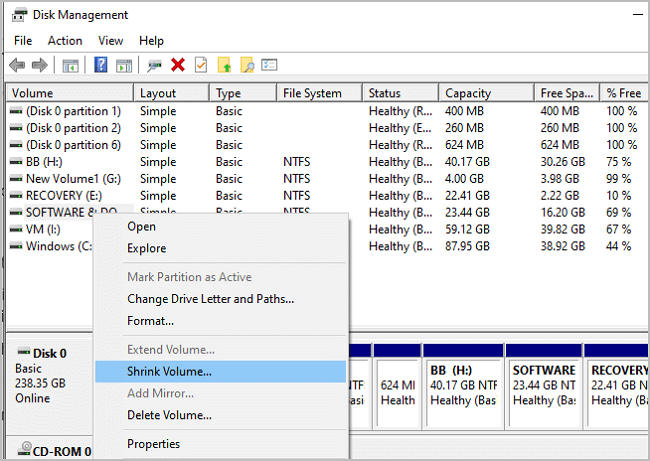Click the blue Help question mark icon
This screenshot has height=461, width=650.
[101, 65]
